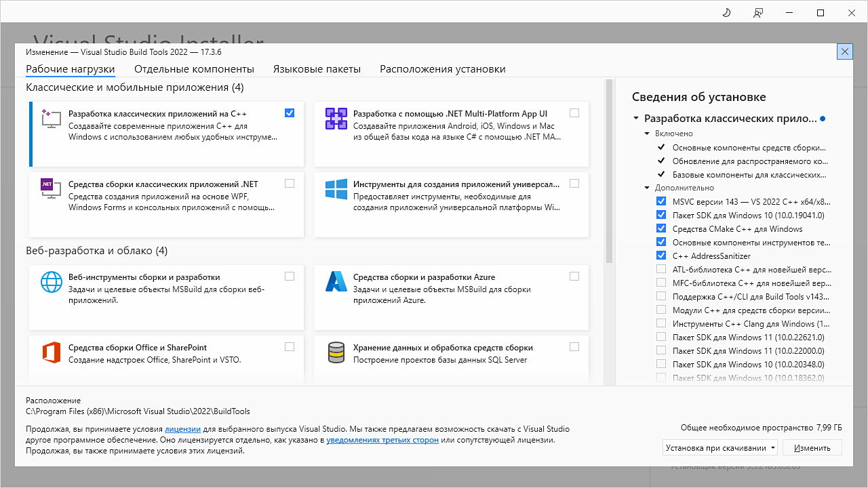Viewport: 868px width, 488px height.
Task: Enable the ATL-библиотека C++ component
Action: tap(661, 268)
